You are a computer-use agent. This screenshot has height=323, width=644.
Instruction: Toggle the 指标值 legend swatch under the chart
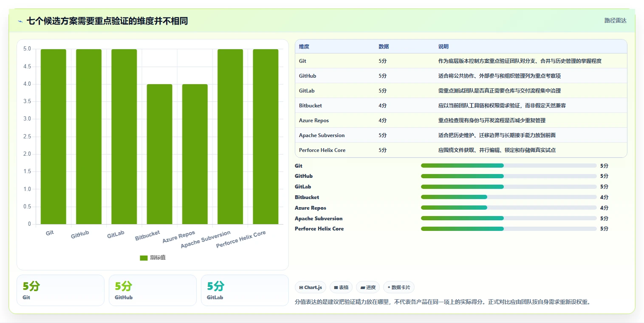[x=144, y=258]
